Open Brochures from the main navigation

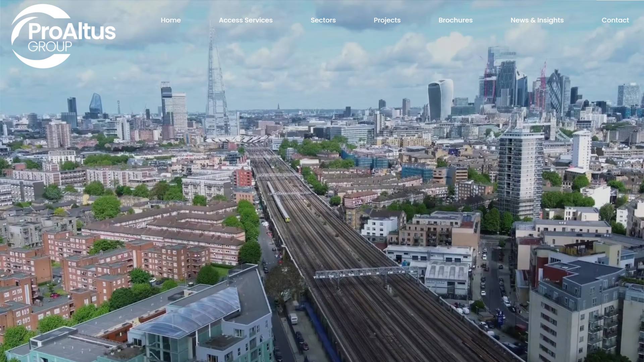coord(455,20)
